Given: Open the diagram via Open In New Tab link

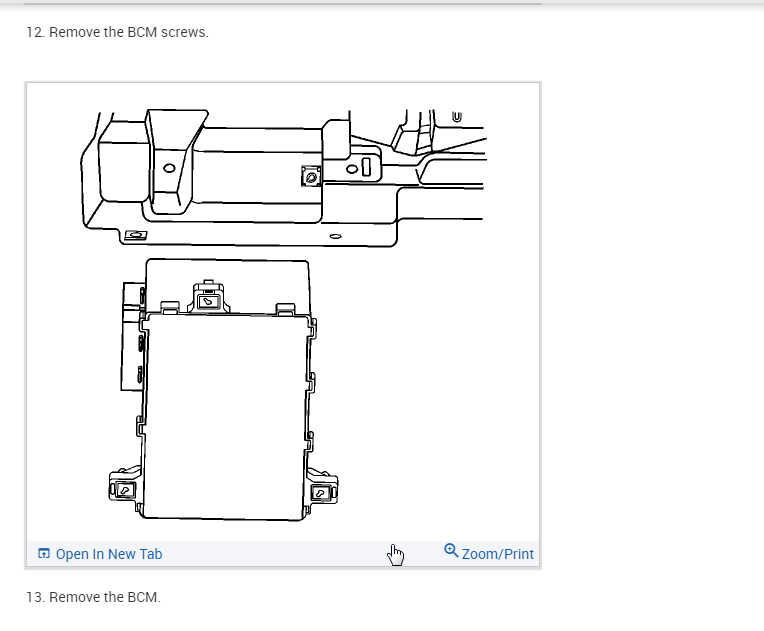Looking at the screenshot, I should (109, 554).
